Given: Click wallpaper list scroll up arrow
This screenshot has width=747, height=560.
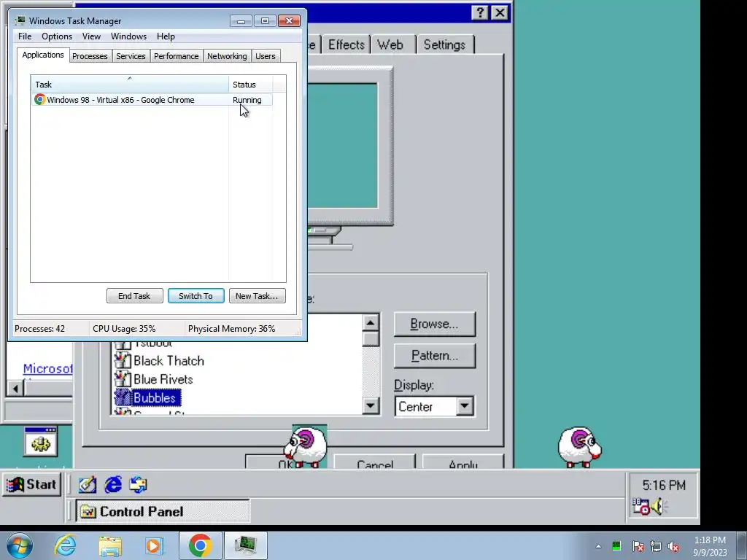Looking at the screenshot, I should click(371, 322).
